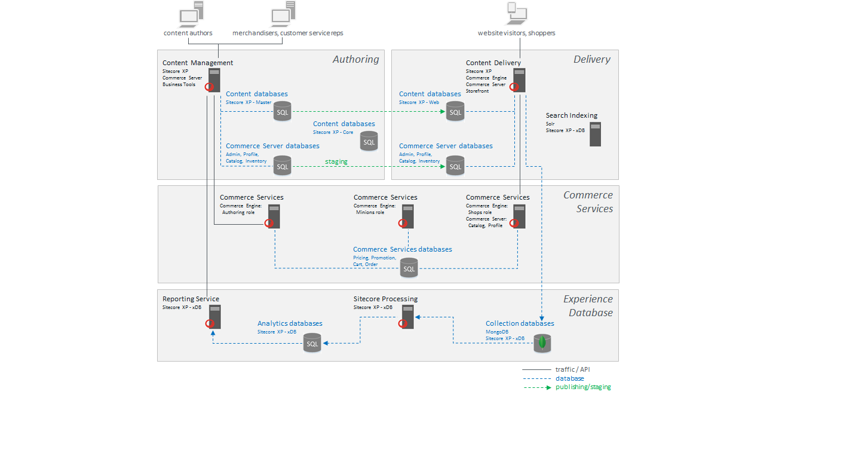The image size is (868, 468).
Task: Click the 'database' legend entry
Action: click(570, 378)
